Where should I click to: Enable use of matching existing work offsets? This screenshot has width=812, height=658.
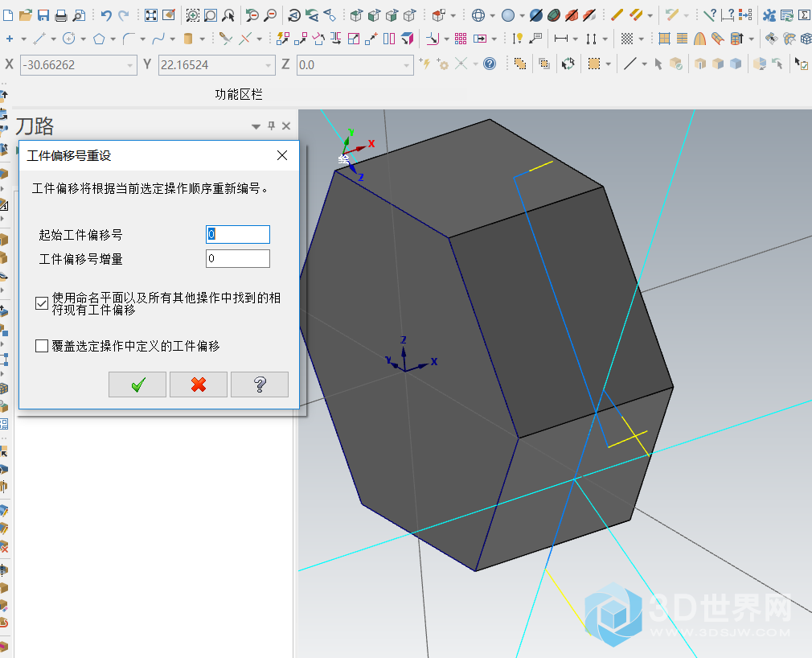click(42, 303)
